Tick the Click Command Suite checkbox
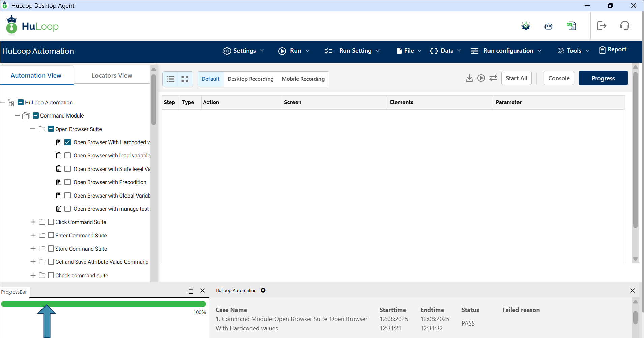 coord(51,222)
